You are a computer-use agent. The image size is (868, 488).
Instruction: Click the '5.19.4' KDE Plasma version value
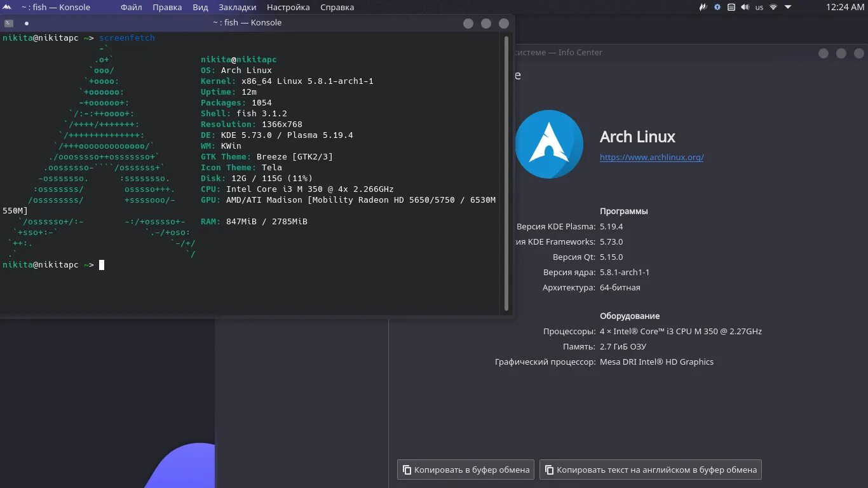(611, 227)
